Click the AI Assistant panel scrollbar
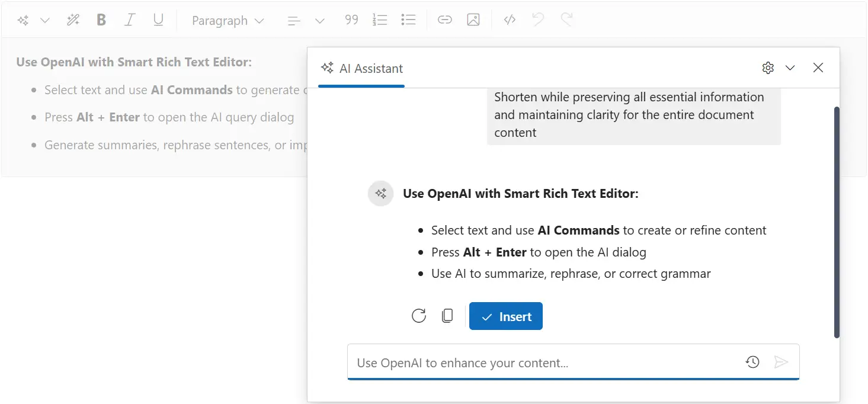 [837, 222]
